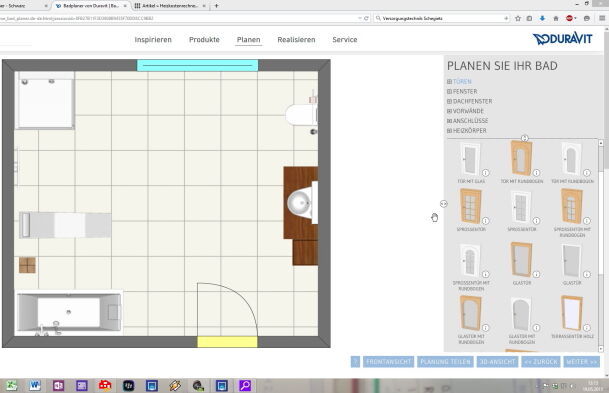The width and height of the screenshot is (609, 393).
Task: Open the Inspirieren menu
Action: tap(153, 40)
